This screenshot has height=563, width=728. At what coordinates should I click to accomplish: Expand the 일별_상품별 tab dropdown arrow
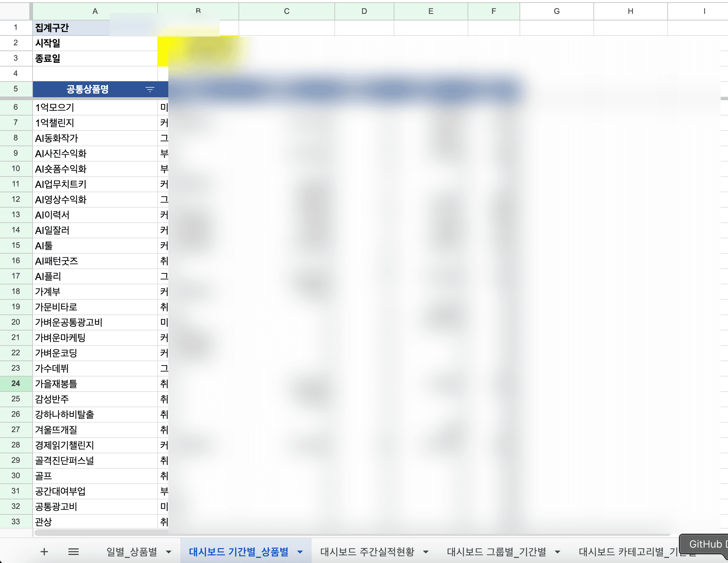coord(169,552)
